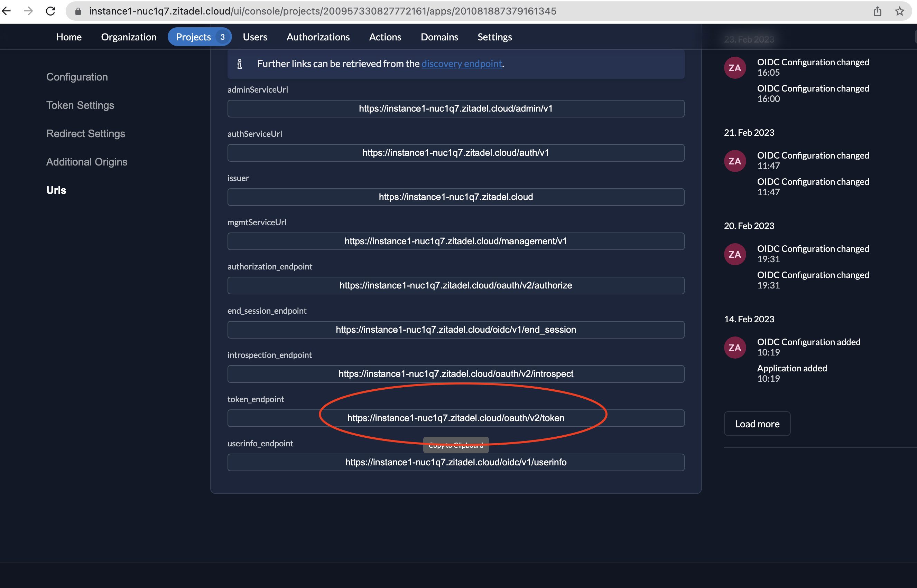The height and width of the screenshot is (588, 917).
Task: Click Copy to Clipboard for the token endpoint
Action: click(x=455, y=445)
